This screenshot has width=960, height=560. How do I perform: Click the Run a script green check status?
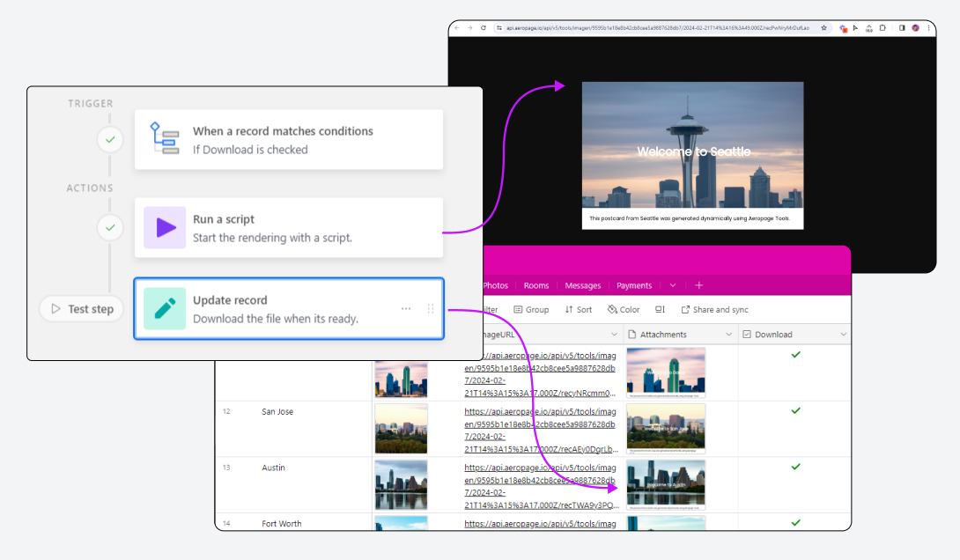pos(110,228)
